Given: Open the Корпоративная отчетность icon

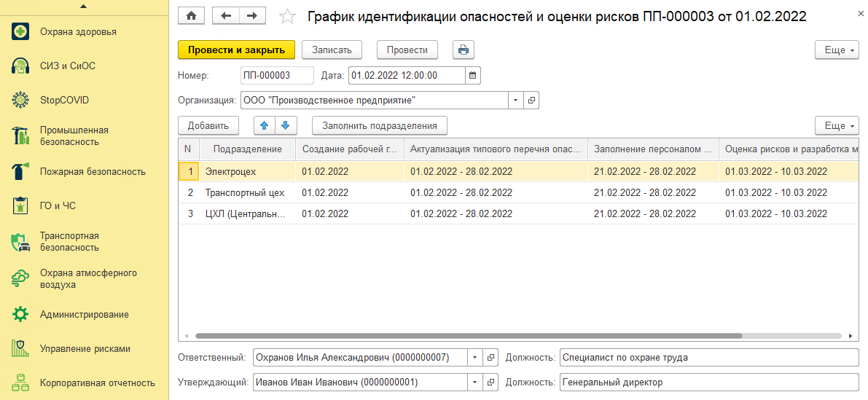Looking at the screenshot, I should coord(20,383).
